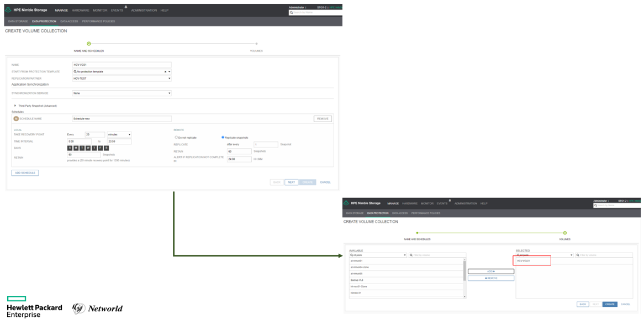
Task: Click the Nimble Storage logo in the upper window
Action: pyautogui.click(x=8, y=10)
